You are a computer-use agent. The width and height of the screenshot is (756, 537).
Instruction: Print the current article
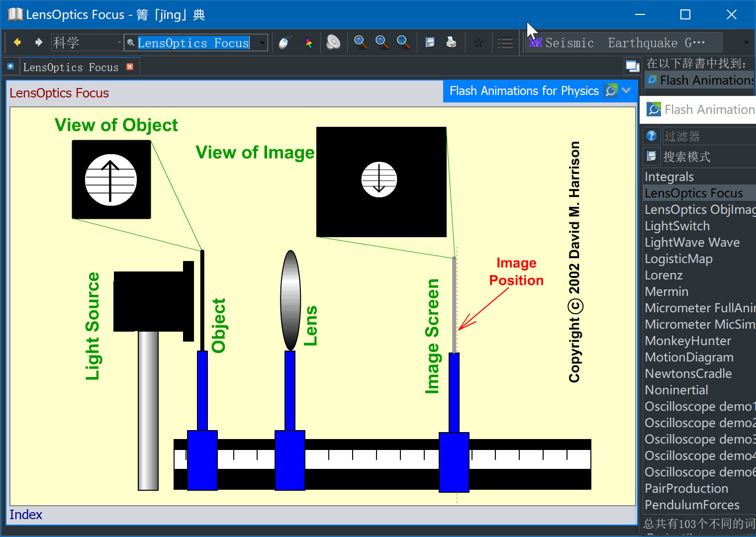tap(451, 43)
